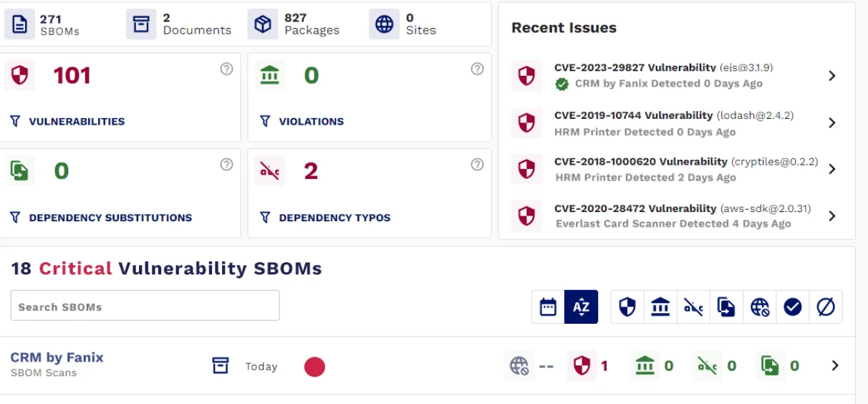
Task: Open CRM by Fanix SBOM link
Action: pos(57,357)
